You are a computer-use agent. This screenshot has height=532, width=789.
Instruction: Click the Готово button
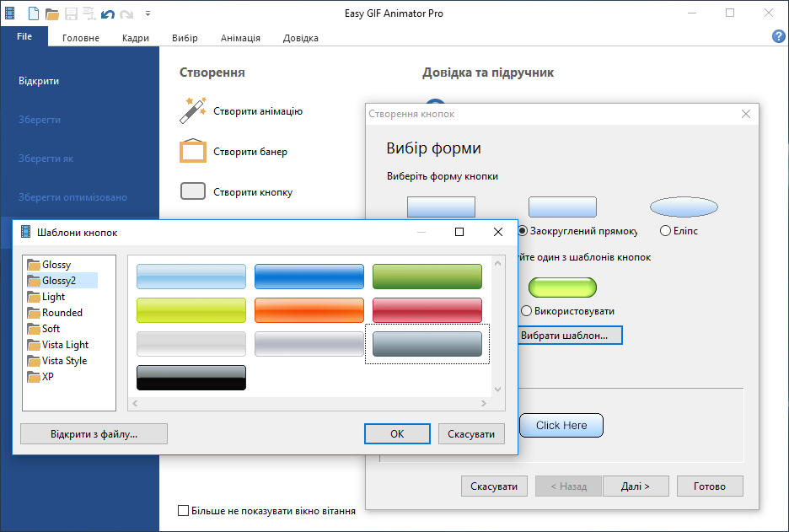click(x=710, y=486)
